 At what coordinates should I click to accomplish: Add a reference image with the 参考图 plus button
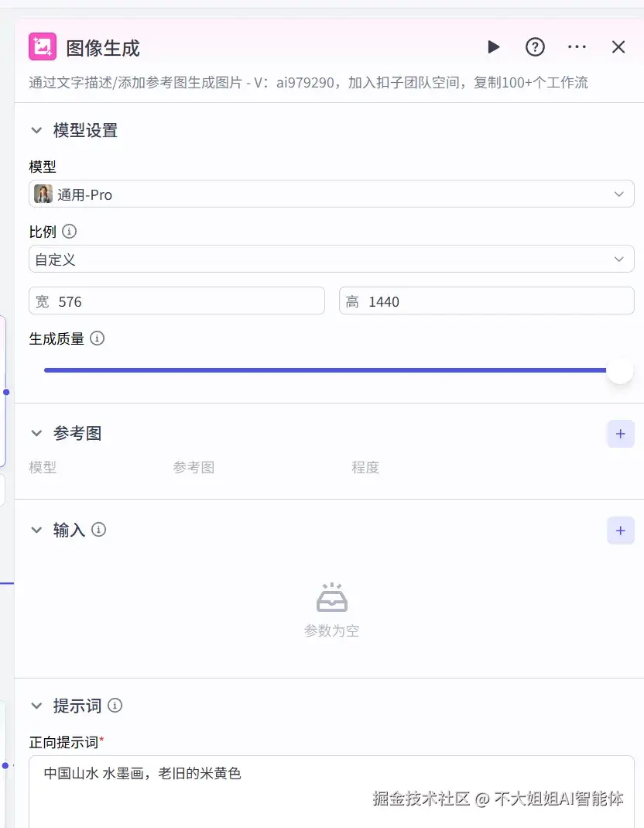click(620, 434)
